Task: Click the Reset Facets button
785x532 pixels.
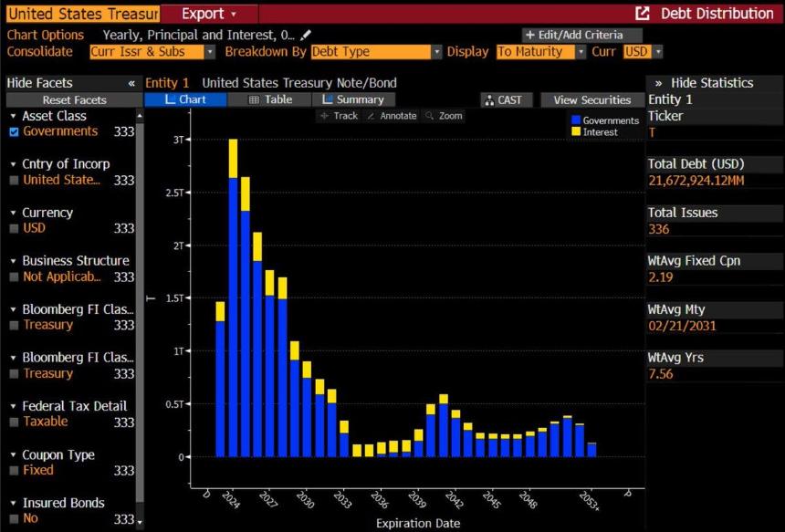Action: pyautogui.click(x=74, y=100)
